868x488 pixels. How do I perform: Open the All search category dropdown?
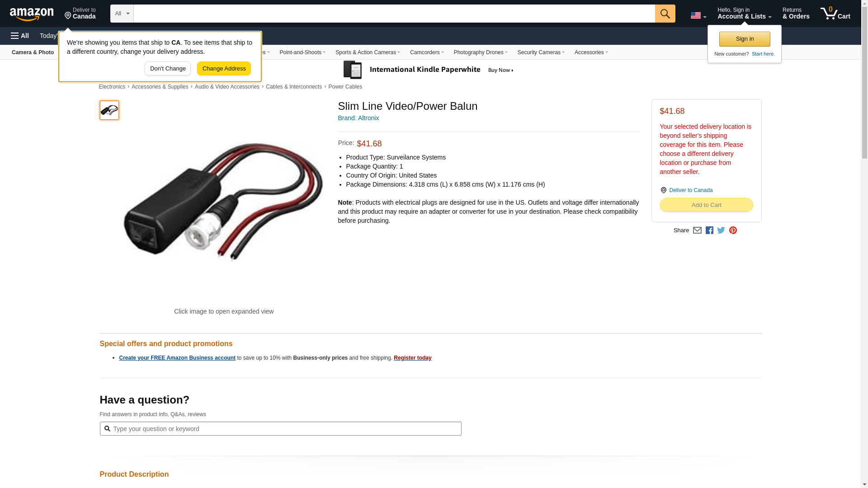[x=122, y=14]
